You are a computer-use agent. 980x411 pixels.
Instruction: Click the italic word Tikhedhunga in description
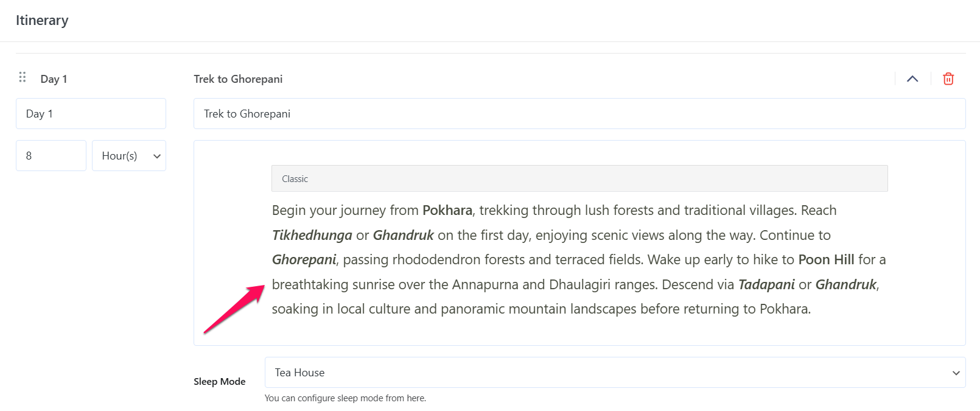(x=312, y=236)
